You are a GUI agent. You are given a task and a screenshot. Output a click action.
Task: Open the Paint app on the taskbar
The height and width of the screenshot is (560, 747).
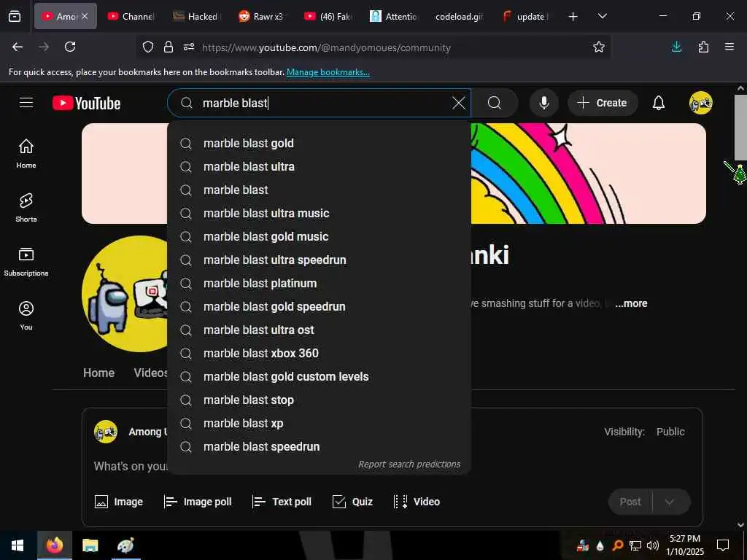coord(125,545)
